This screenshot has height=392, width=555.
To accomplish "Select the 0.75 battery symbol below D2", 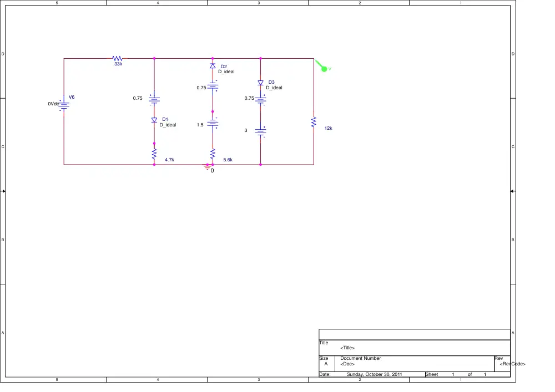I will tap(213, 86).
